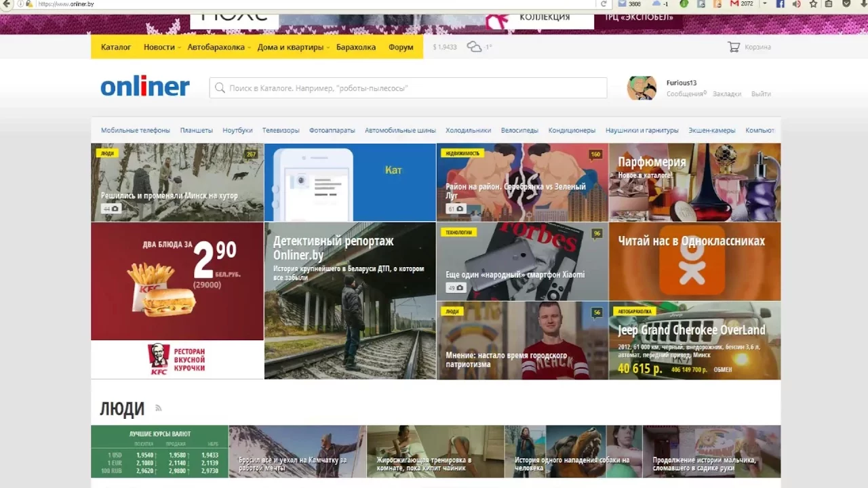The height and width of the screenshot is (488, 868).
Task: Click the shopping cart icon
Action: pyautogui.click(x=734, y=47)
